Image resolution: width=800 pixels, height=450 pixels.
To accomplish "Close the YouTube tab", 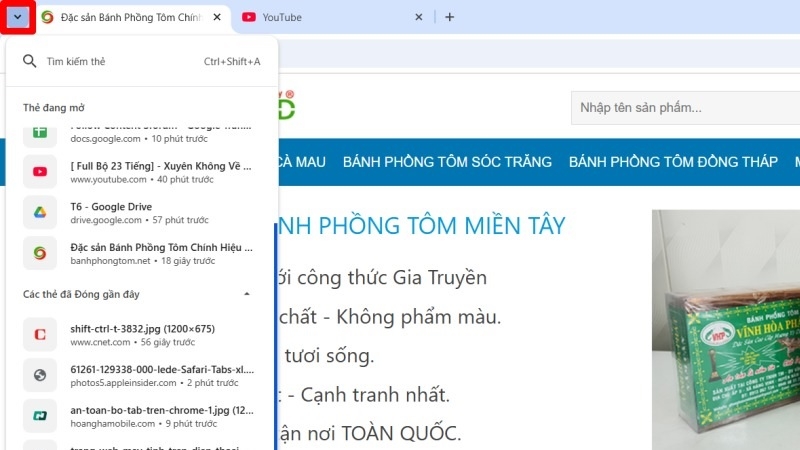I will pyautogui.click(x=419, y=17).
